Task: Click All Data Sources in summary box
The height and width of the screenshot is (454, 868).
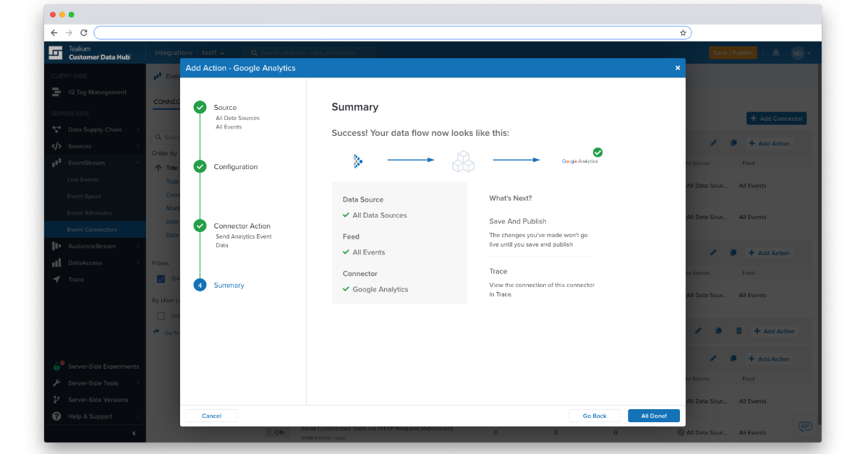Action: pos(380,215)
